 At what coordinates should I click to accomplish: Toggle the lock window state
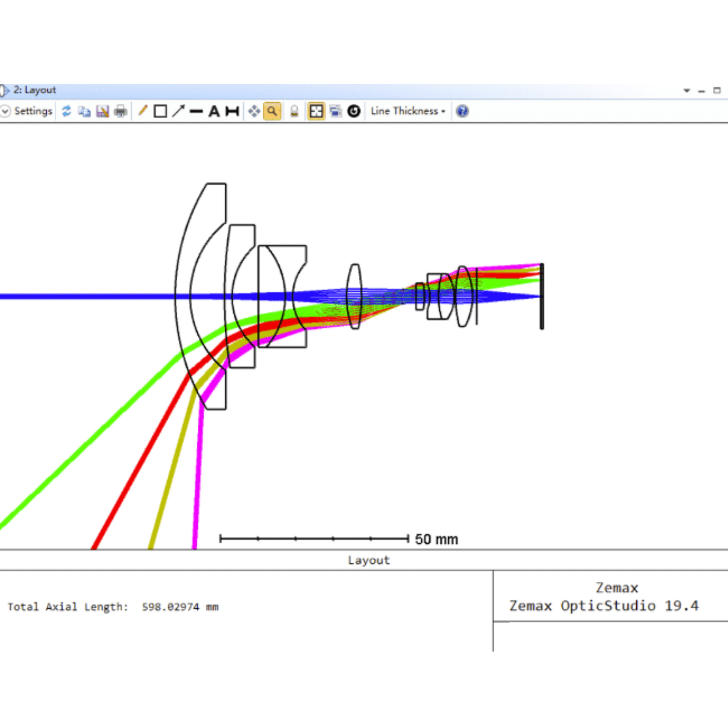pyautogui.click(x=294, y=111)
